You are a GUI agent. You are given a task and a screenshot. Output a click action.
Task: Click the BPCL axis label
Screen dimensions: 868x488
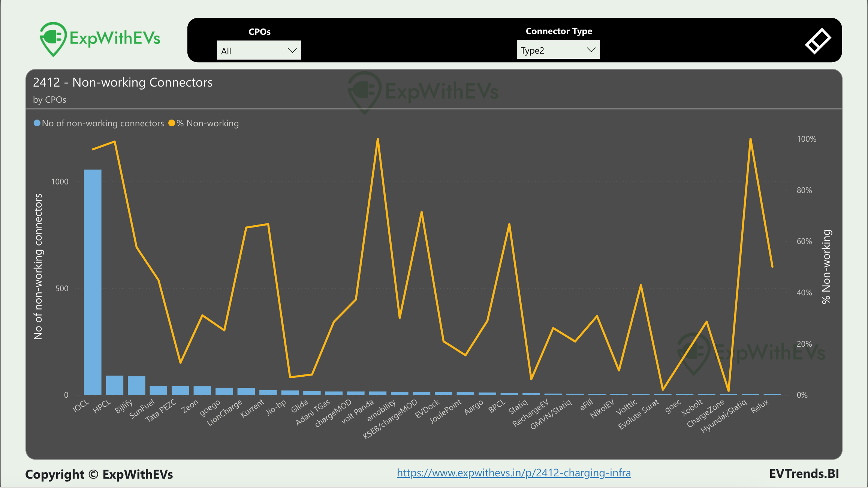point(497,406)
